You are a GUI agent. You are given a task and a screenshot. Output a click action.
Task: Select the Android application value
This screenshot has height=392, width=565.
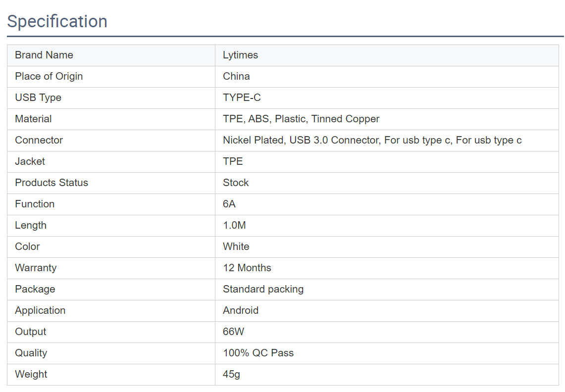[241, 311]
